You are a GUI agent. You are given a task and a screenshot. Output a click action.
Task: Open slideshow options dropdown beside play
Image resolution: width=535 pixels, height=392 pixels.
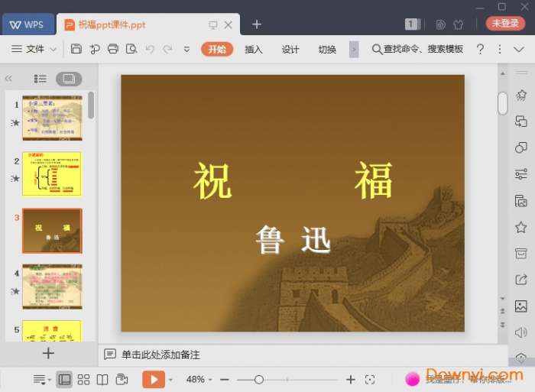pos(170,379)
